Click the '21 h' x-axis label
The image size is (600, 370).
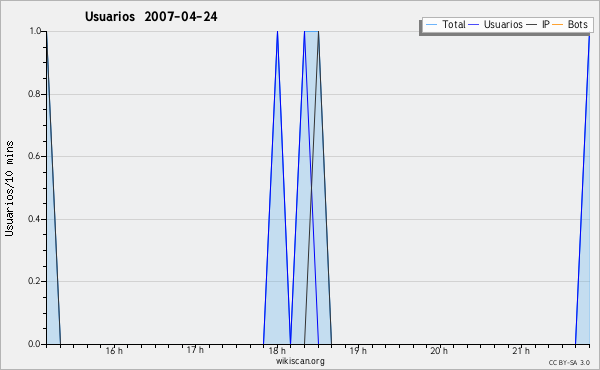[x=521, y=350]
